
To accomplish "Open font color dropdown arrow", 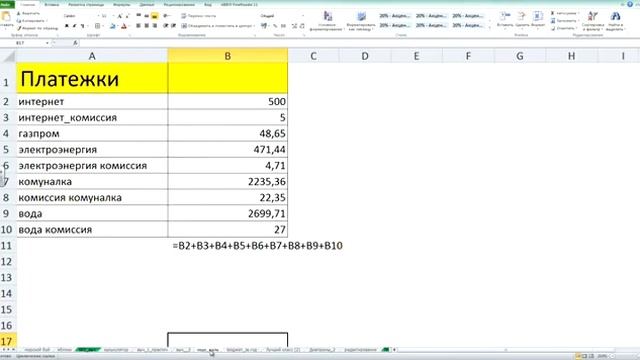I will coord(129,26).
